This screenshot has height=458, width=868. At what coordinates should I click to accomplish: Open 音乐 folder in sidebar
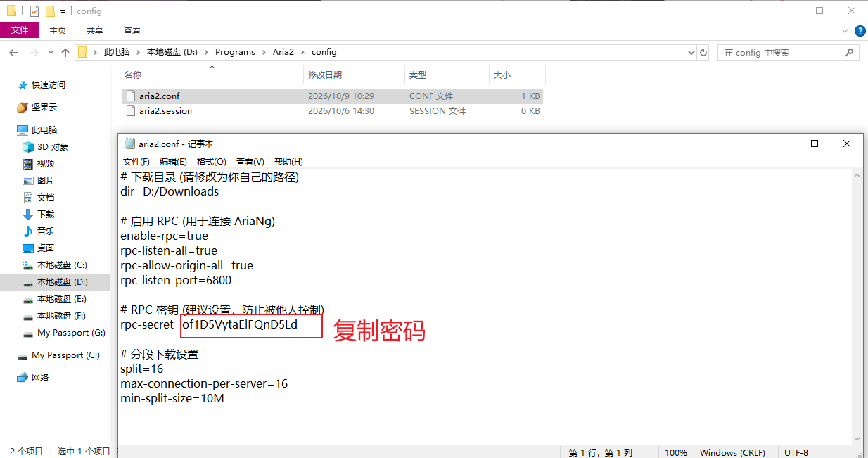click(46, 231)
